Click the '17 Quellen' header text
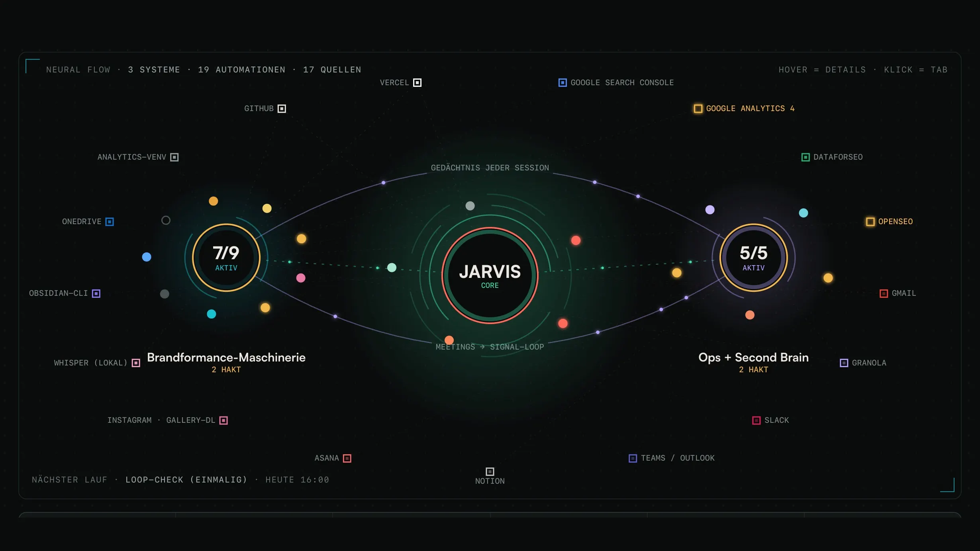The image size is (980, 551). 332,70
